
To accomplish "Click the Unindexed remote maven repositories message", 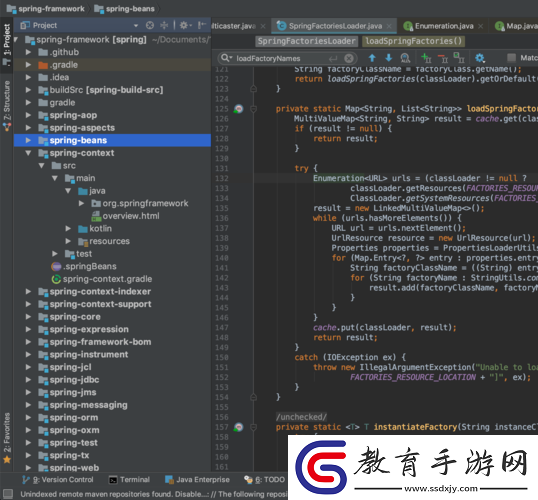I will pyautogui.click(x=154, y=494).
